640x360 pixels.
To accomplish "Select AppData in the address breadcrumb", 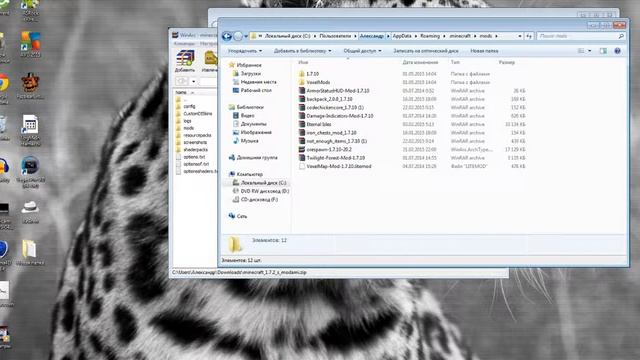I will 402,36.
